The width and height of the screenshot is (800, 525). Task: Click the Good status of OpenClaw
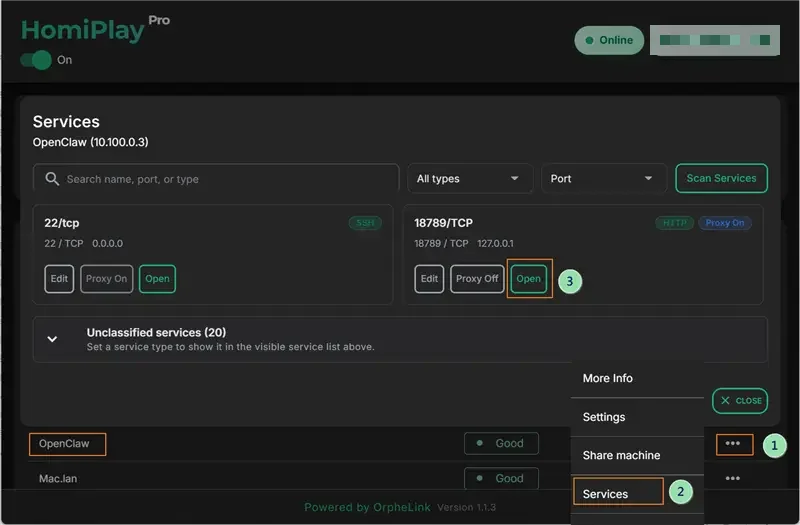point(501,443)
